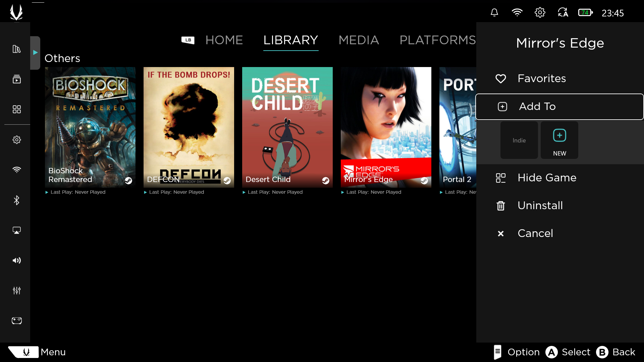
Task: Expand the sidebar with arrow handle
Action: point(35,53)
